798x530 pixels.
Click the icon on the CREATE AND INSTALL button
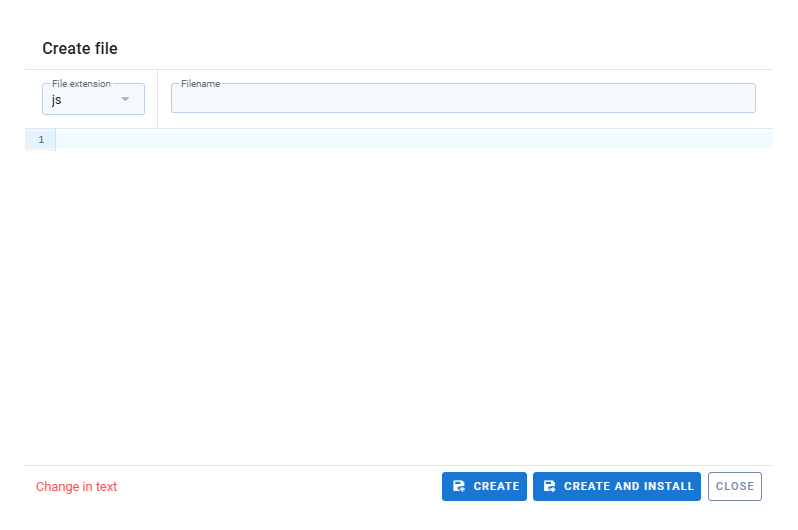tap(550, 487)
